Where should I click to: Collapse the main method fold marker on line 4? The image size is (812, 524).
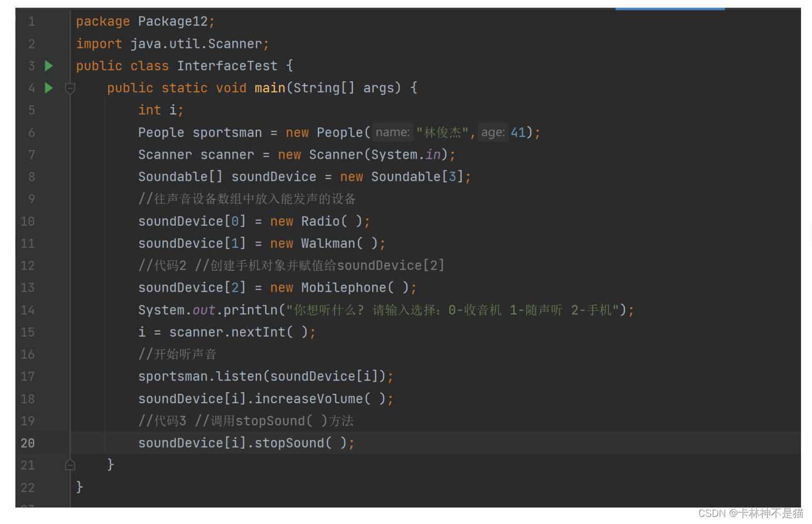(70, 88)
